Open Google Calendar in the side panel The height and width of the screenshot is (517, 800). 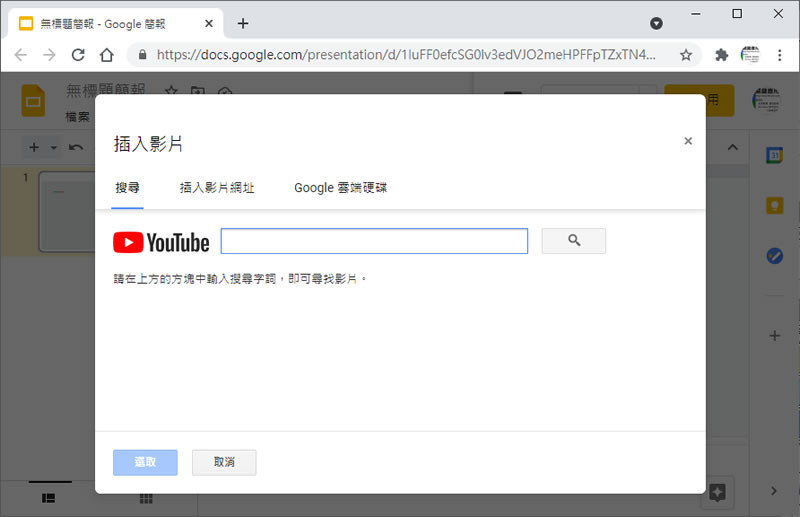774,155
